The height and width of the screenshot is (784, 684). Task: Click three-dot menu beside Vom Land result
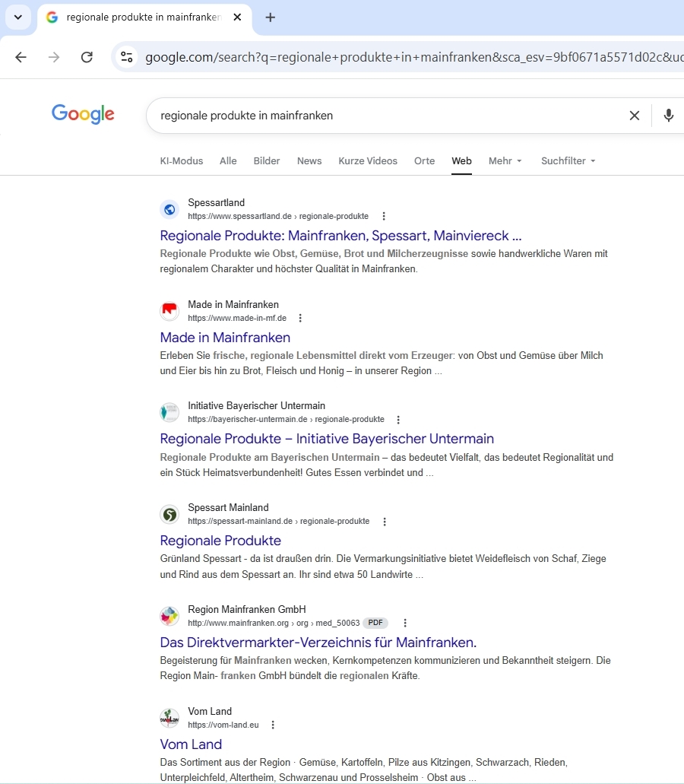click(273, 725)
